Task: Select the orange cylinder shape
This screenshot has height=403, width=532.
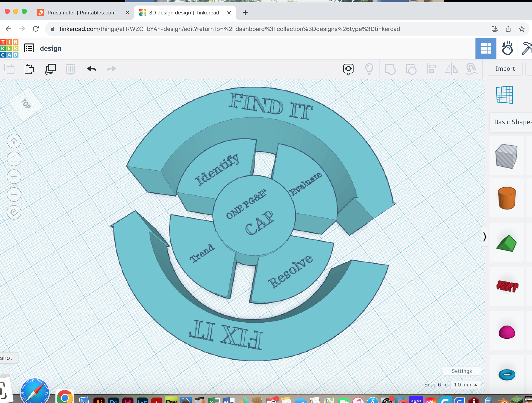Action: [x=507, y=198]
